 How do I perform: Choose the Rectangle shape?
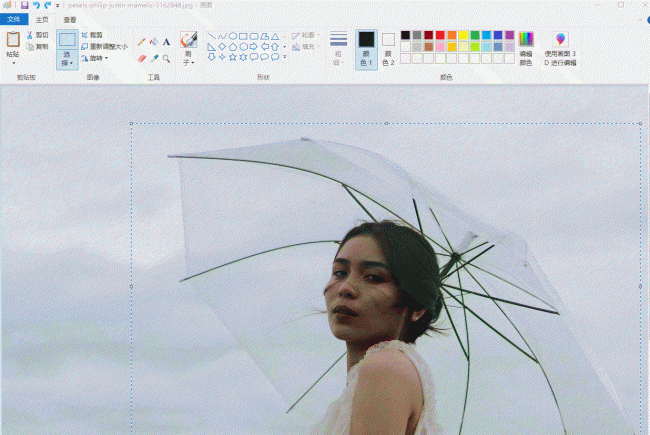click(x=243, y=36)
